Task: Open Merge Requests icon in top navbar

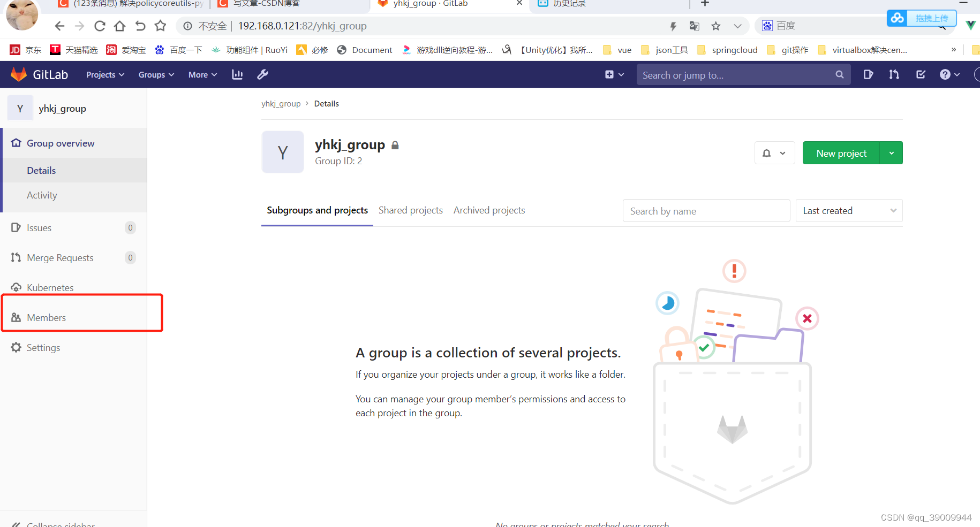Action: tap(894, 74)
